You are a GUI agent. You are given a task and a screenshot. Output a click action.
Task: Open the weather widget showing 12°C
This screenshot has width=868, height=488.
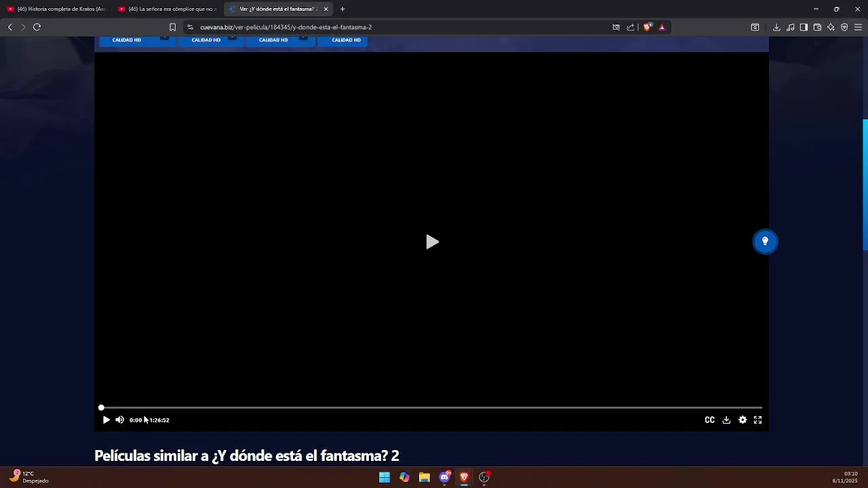[30, 477]
